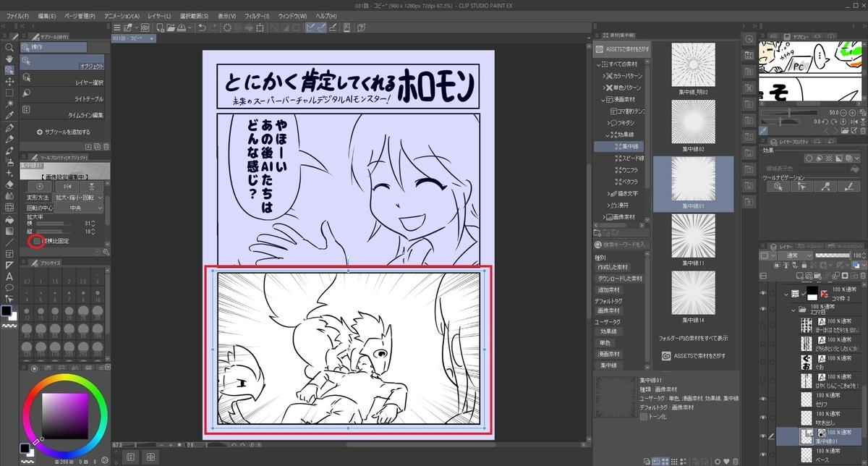868x466 pixels.
Task: Open the 回転の中心 dropdown
Action: (x=78, y=208)
